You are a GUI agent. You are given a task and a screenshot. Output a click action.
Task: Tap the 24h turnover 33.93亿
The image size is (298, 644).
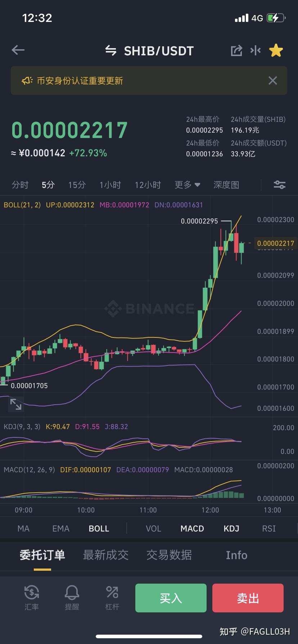pos(243,154)
